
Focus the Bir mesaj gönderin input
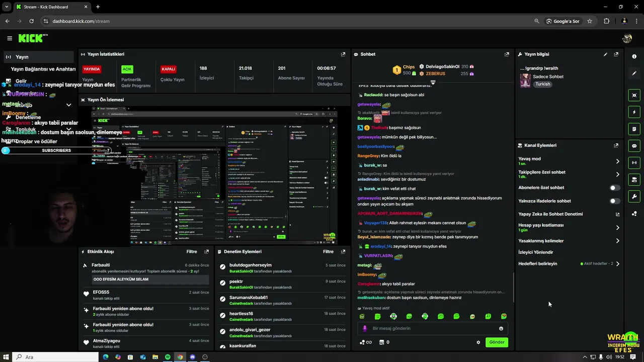click(433, 328)
